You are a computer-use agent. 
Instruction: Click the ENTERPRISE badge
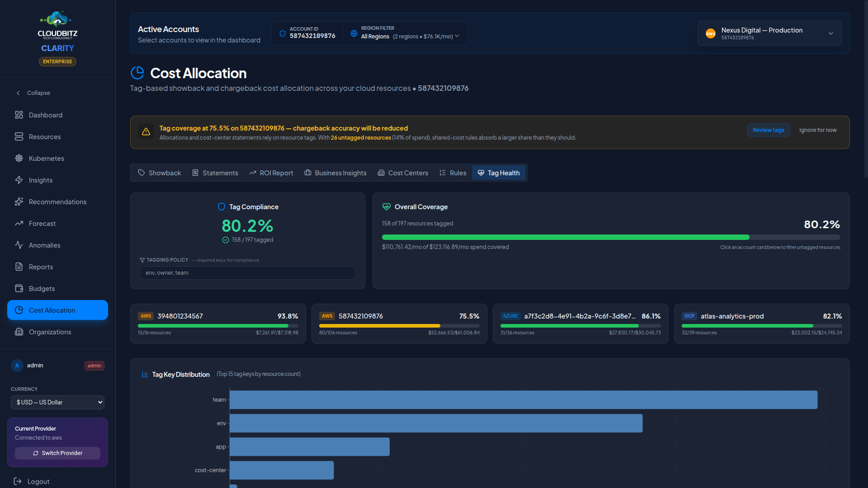(x=57, y=61)
